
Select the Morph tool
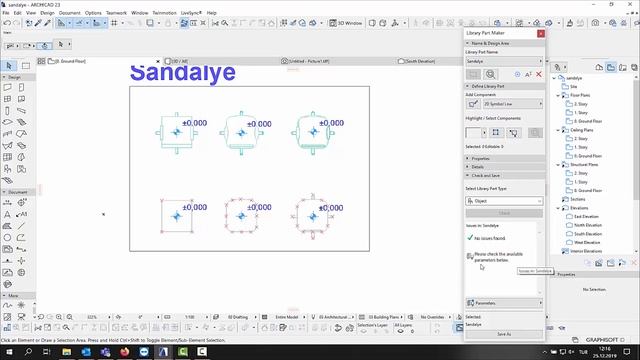[x=21, y=157]
